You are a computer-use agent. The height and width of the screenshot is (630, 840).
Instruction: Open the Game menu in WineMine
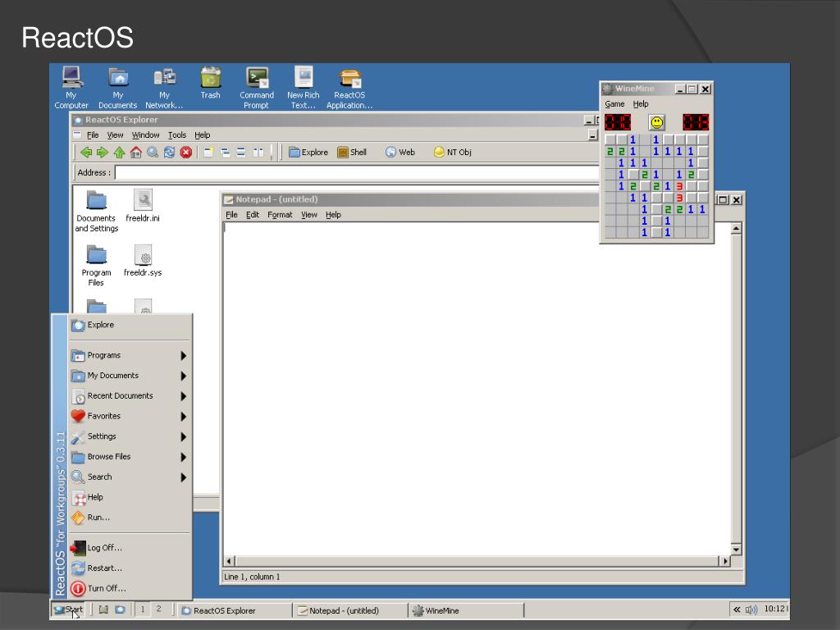pyautogui.click(x=614, y=104)
